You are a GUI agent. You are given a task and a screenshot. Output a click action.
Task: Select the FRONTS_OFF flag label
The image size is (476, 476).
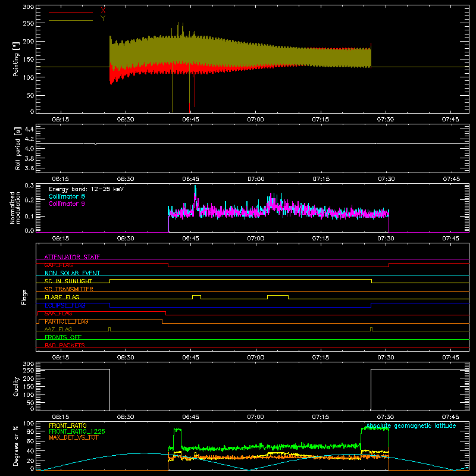[x=63, y=337]
